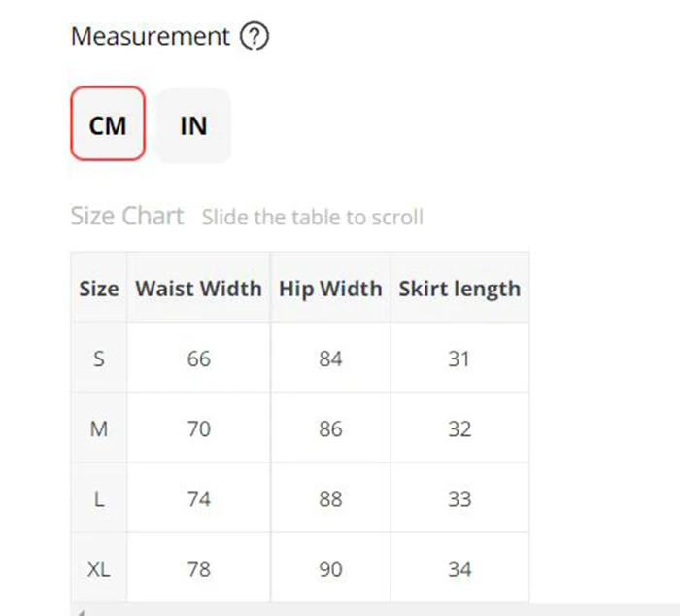
Task: Click the Hip Width column header
Action: (330, 289)
